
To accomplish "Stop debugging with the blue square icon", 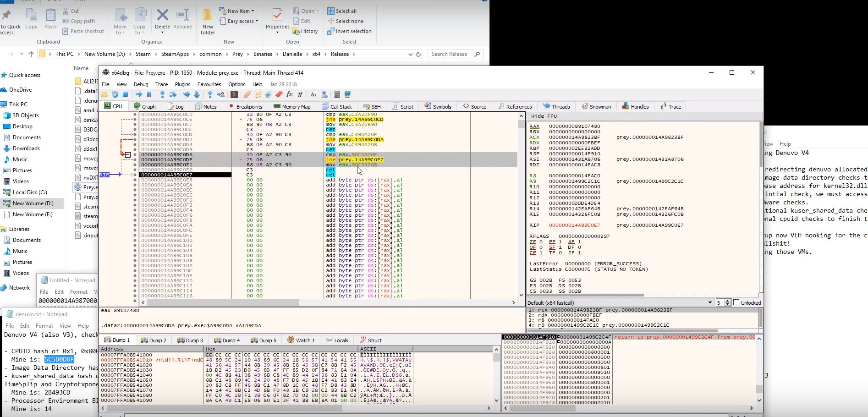I will 125,94.
